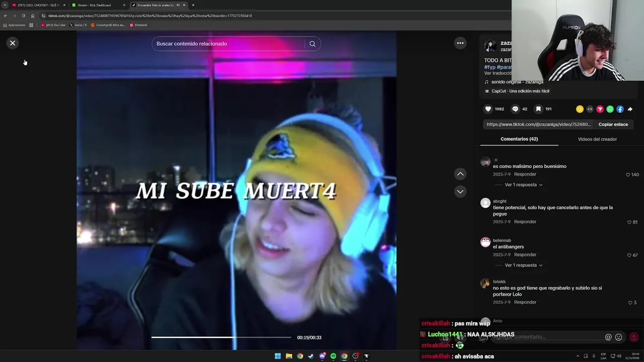The height and width of the screenshot is (362, 644).
Task: Like the comment by totokk
Action: [630, 303]
